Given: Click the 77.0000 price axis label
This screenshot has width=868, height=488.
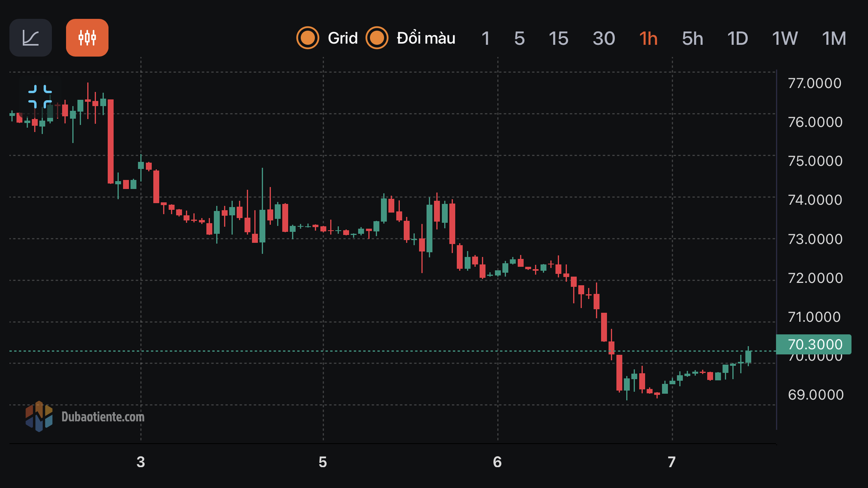Looking at the screenshot, I should pyautogui.click(x=815, y=83).
